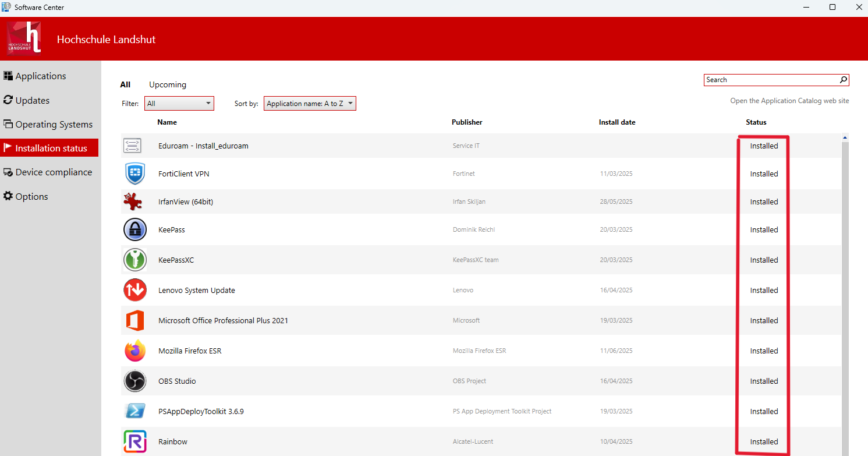This screenshot has width=868, height=456.
Task: Click the FortiClient VPN shield icon
Action: point(134,174)
